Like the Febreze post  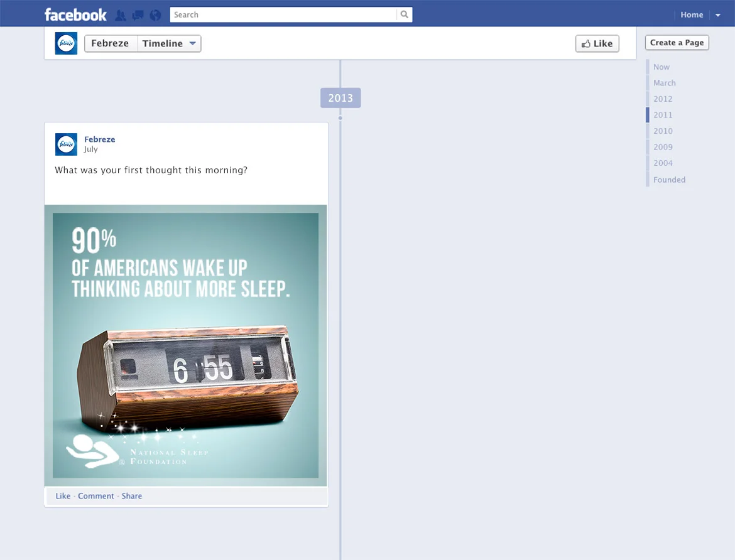[63, 496]
